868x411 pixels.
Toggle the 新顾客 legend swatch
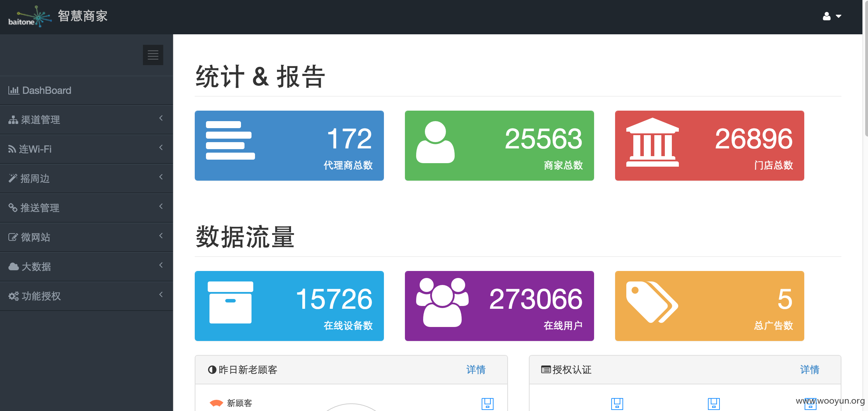[216, 403]
